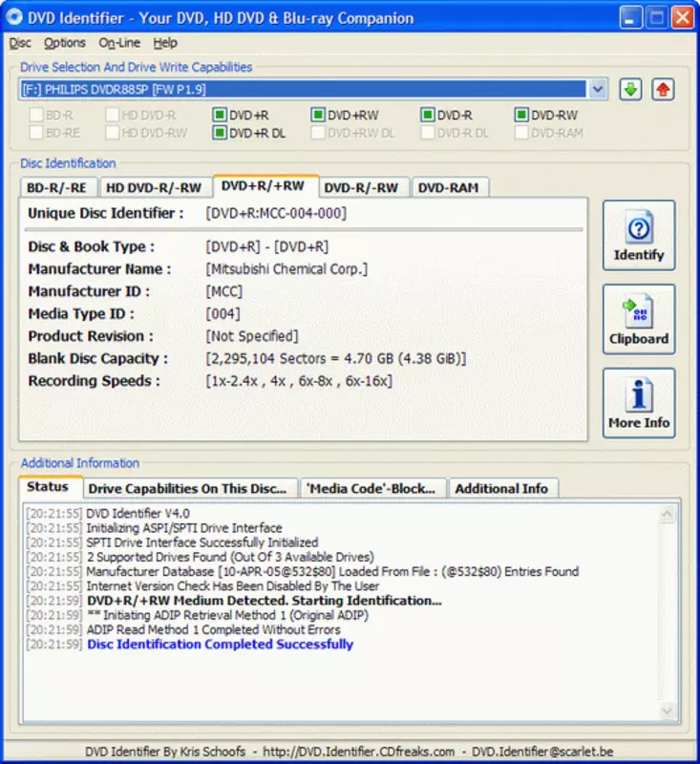Click 'DVD Identifier V4.0' log line

point(138,514)
